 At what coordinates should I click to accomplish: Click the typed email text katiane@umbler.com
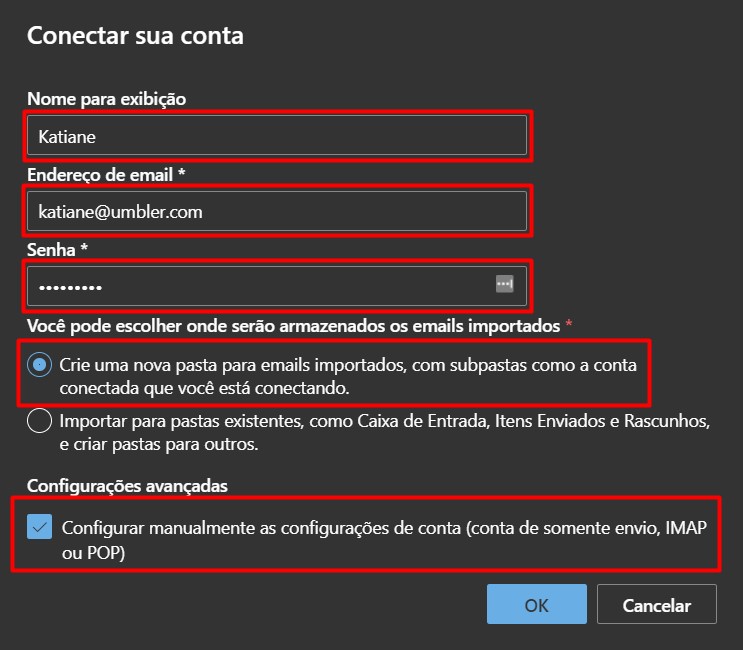click(120, 211)
